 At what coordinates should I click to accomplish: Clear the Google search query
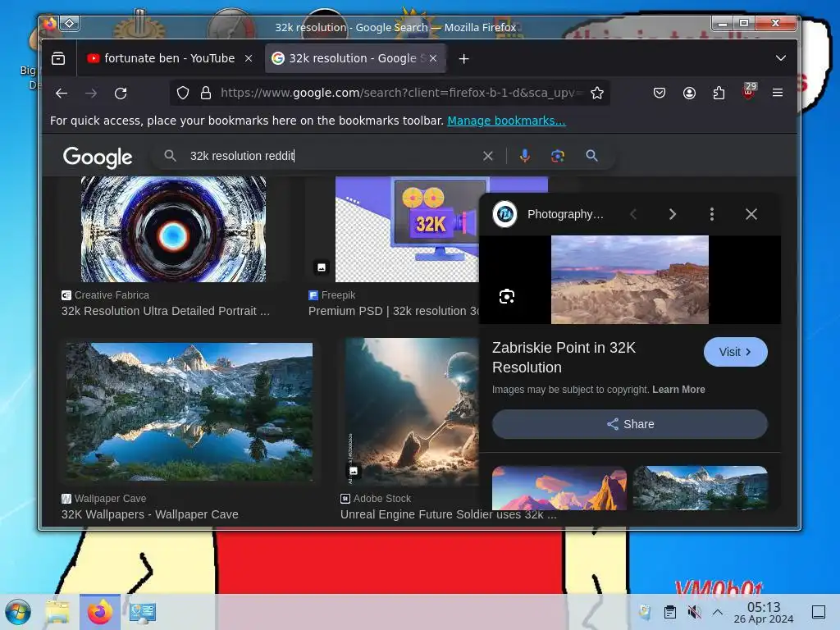[x=487, y=156]
